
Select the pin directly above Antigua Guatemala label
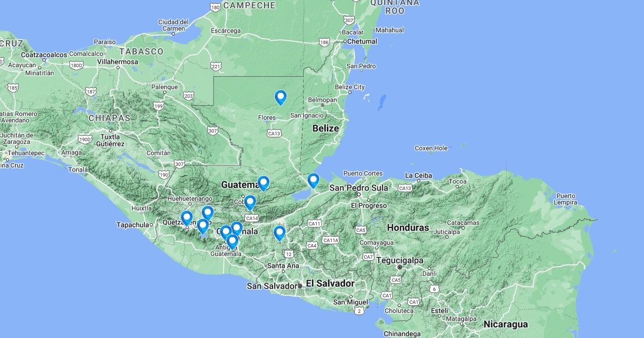pyautogui.click(x=232, y=242)
